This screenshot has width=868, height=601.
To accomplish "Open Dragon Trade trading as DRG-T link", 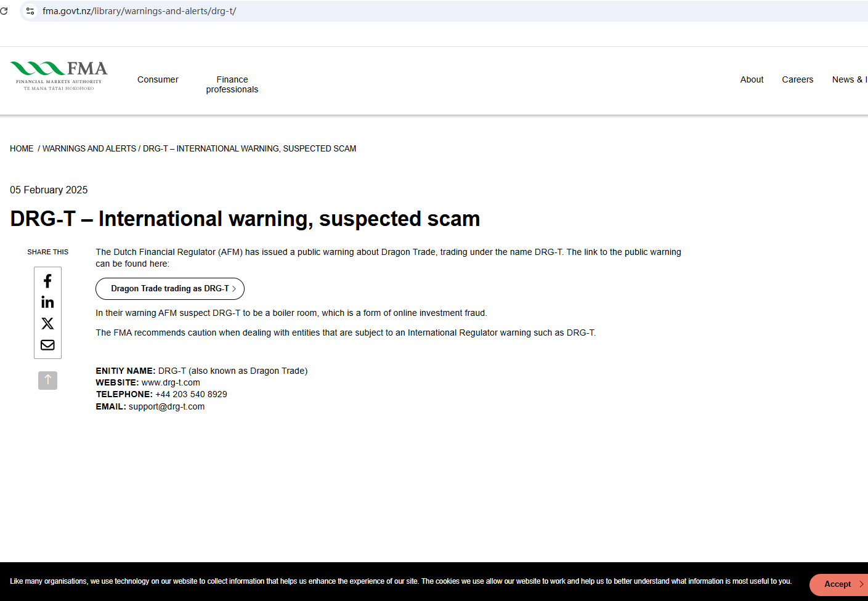I will click(170, 289).
